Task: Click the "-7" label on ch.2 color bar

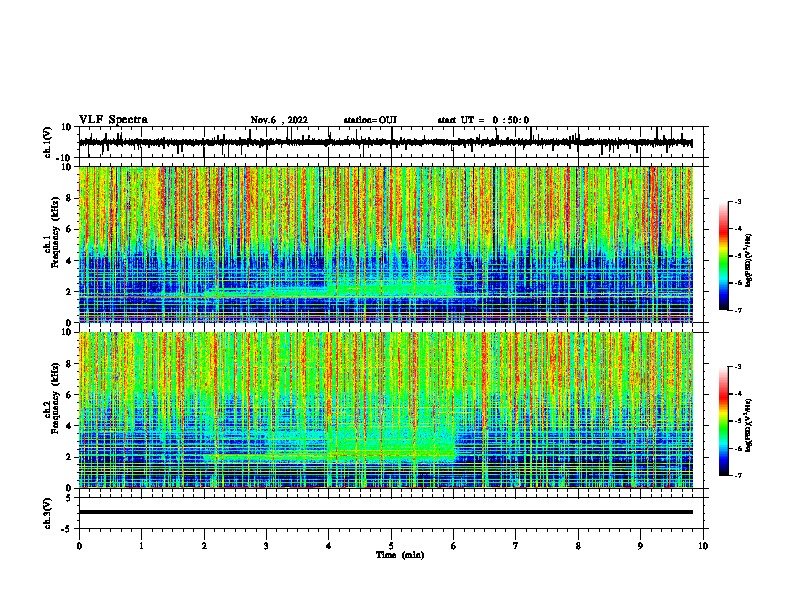Action: (737, 475)
